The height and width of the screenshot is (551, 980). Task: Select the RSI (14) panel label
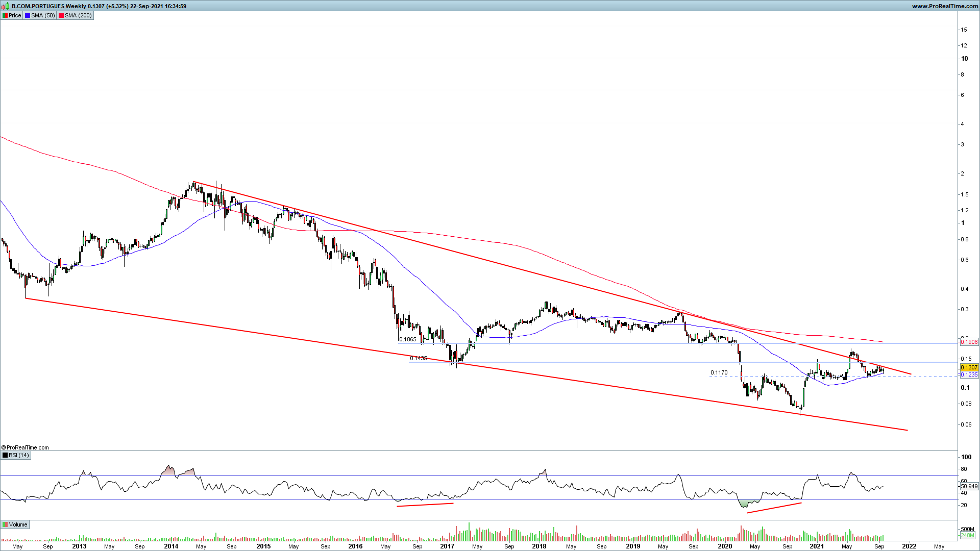pos(19,455)
